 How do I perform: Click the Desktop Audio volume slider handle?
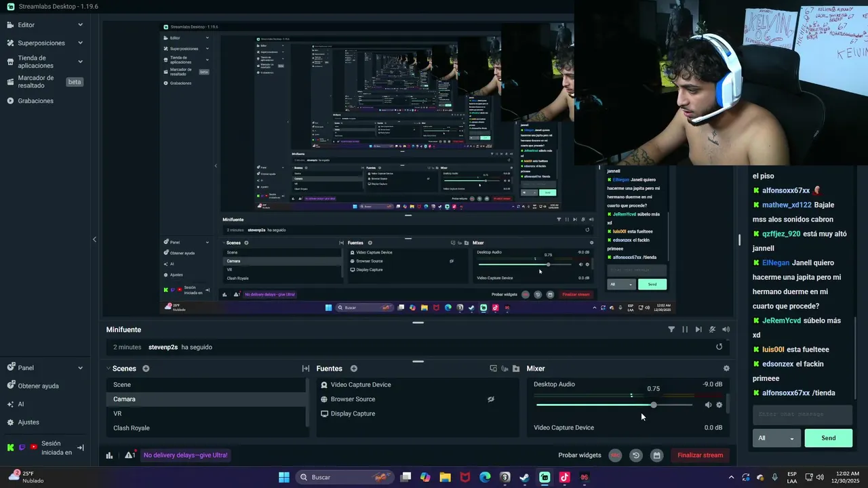pos(653,405)
